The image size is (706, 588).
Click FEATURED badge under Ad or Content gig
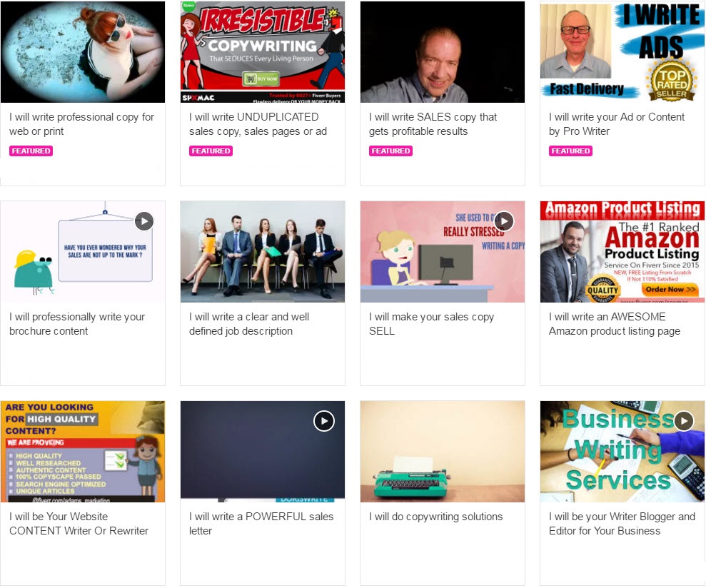click(x=570, y=151)
